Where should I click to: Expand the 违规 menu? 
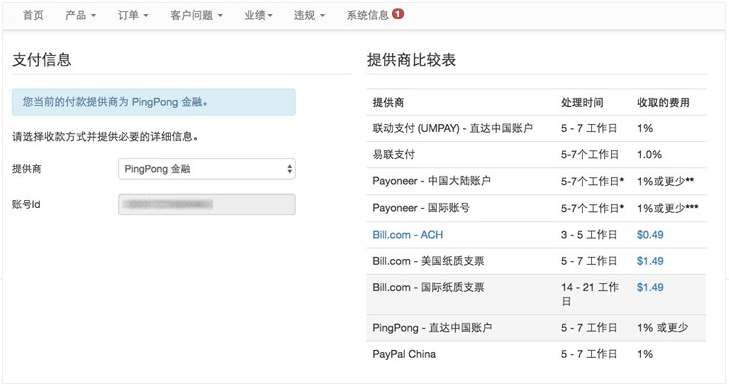coord(309,15)
